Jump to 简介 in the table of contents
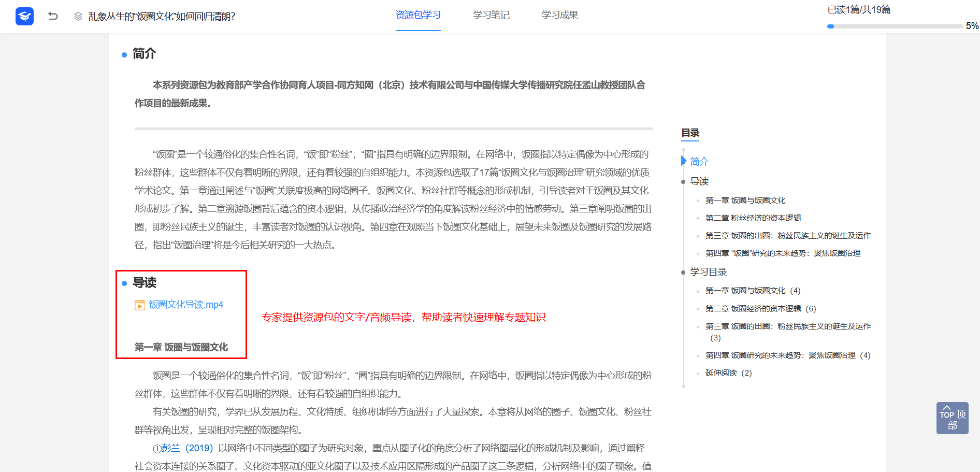The height and width of the screenshot is (472, 980). coord(699,162)
